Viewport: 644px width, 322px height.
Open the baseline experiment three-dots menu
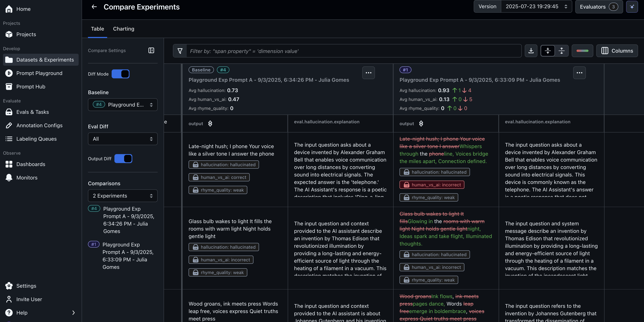[x=368, y=73]
